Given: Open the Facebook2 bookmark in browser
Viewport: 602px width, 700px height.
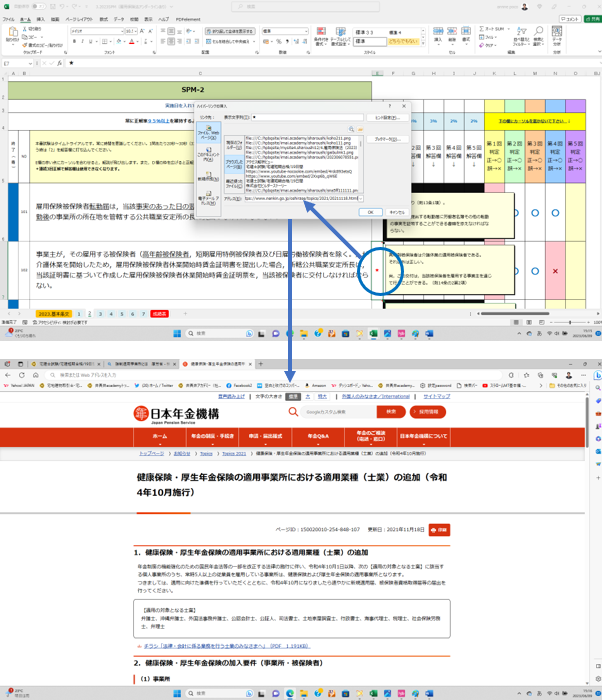Looking at the screenshot, I should (x=239, y=385).
